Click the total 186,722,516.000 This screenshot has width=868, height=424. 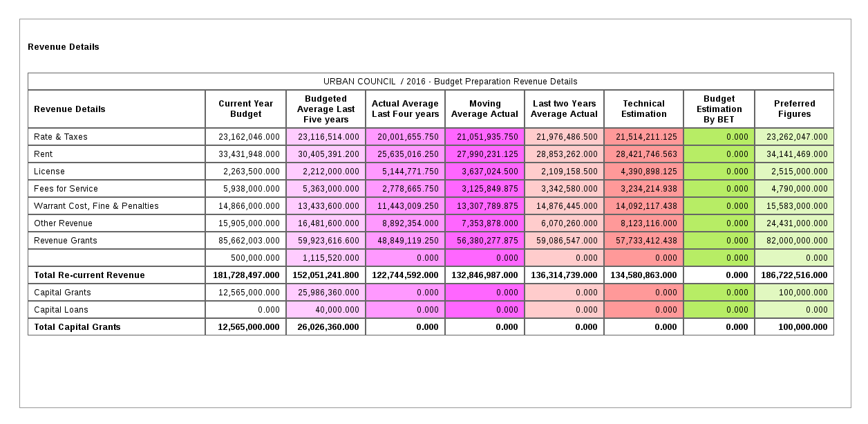click(795, 275)
